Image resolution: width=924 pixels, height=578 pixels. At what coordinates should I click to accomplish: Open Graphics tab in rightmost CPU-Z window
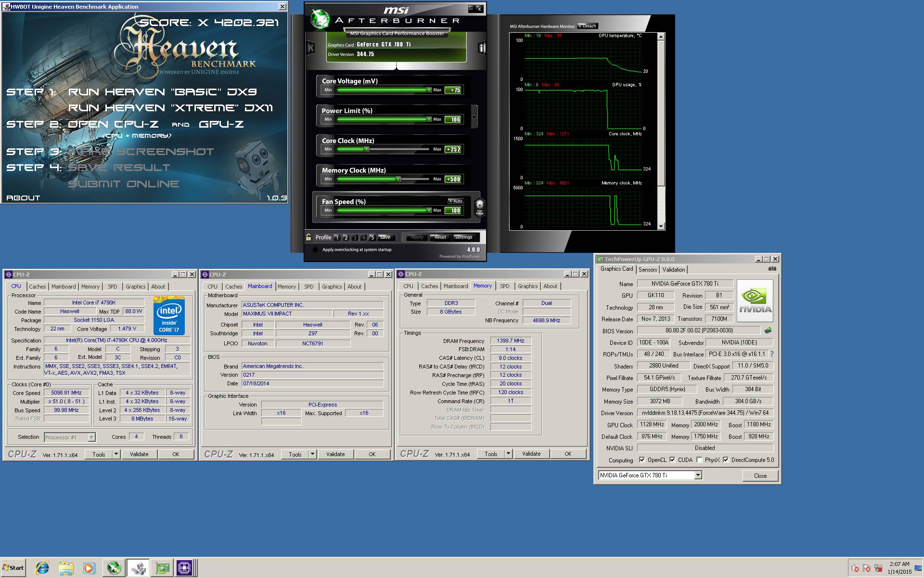click(527, 286)
